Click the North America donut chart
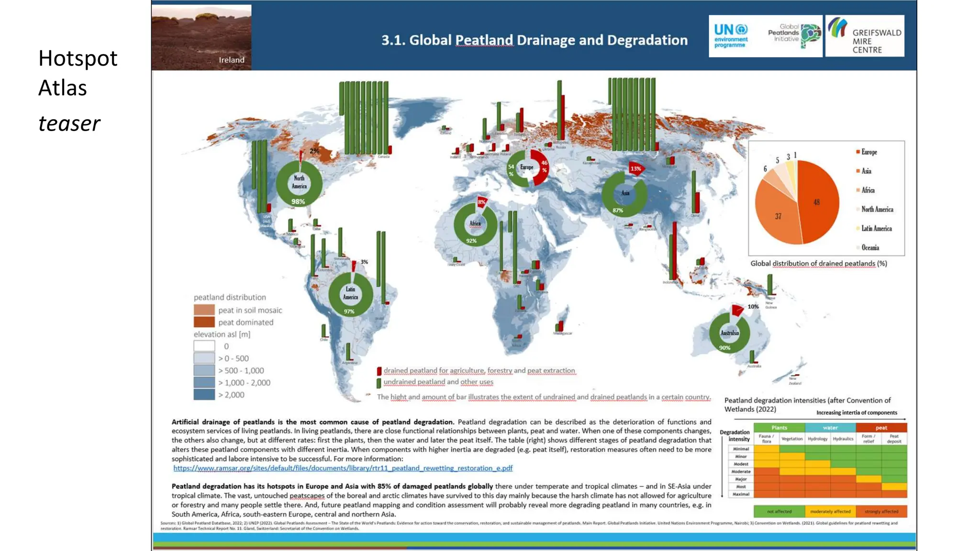This screenshot has width=980, height=551. pyautogui.click(x=299, y=184)
